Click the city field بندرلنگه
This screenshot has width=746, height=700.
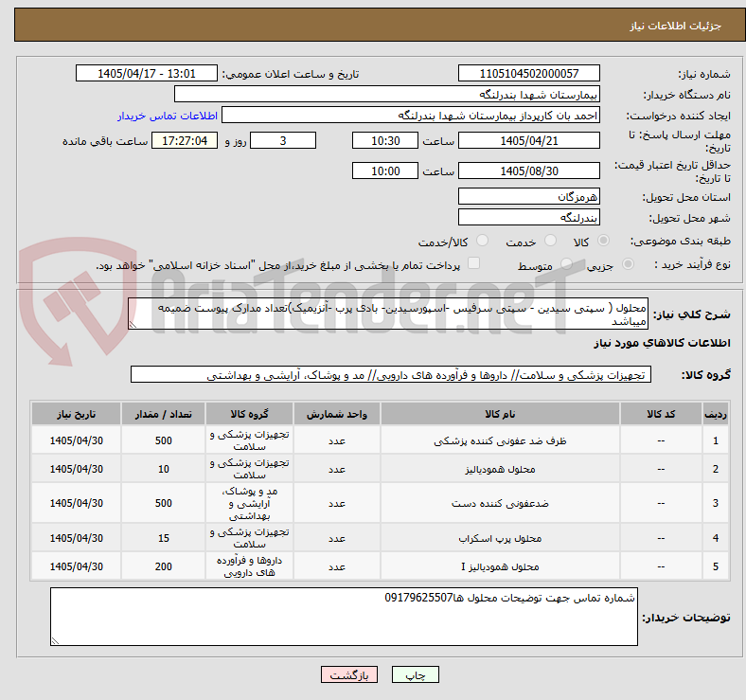(x=528, y=217)
